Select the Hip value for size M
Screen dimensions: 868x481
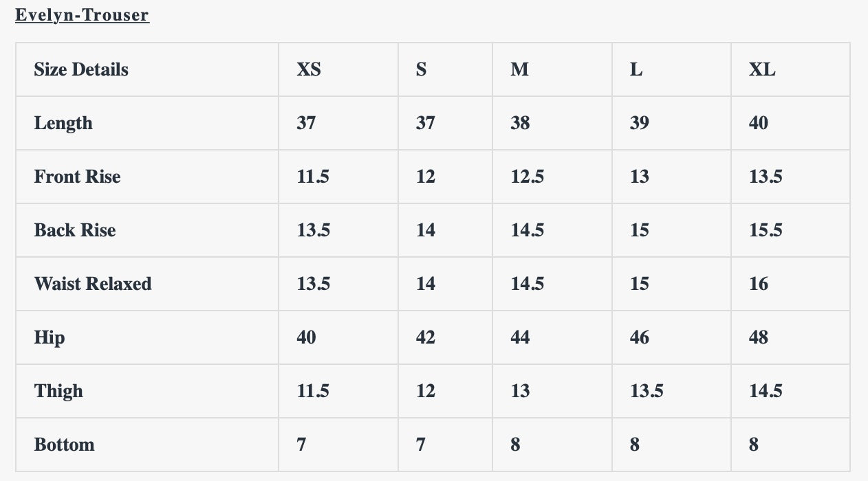click(x=520, y=337)
